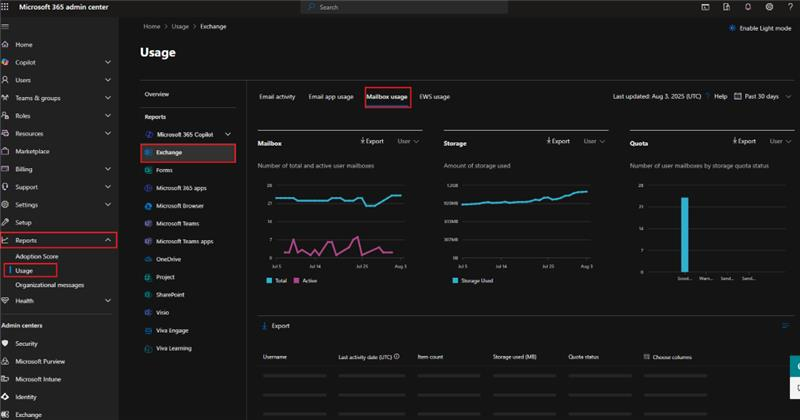800x420 pixels.
Task: Select Exchange in the reports list
Action: click(188, 153)
